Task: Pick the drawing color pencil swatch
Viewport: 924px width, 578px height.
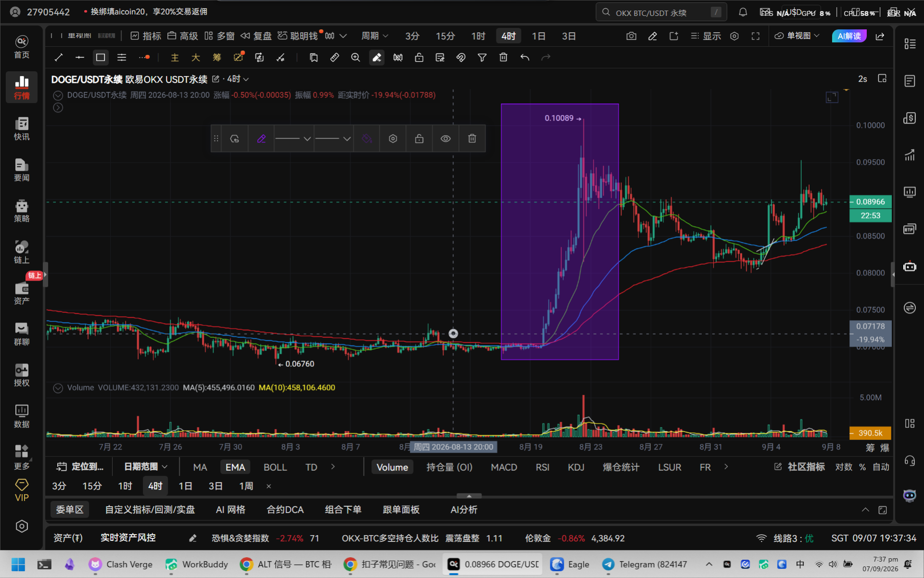Action: tap(261, 139)
